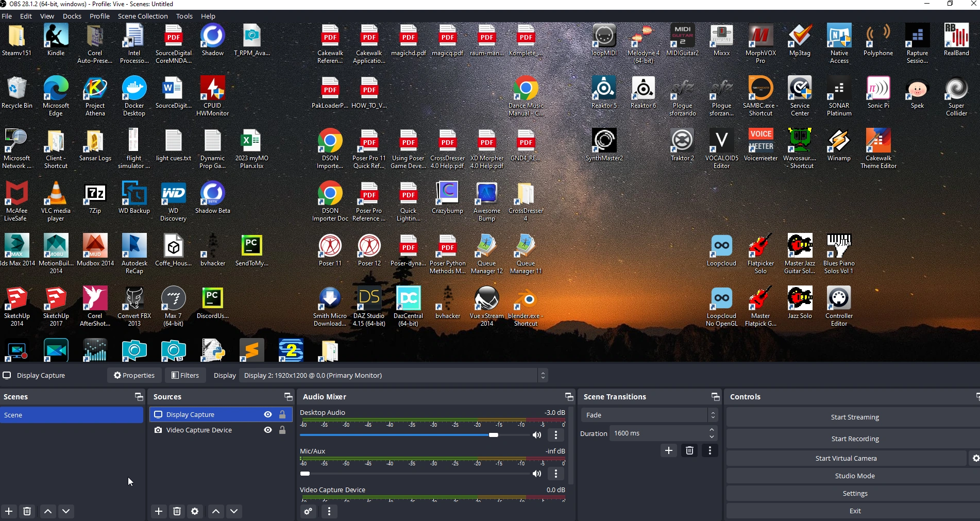This screenshot has height=521, width=980.
Task: Toggle Studio Mode on
Action: [855, 476]
